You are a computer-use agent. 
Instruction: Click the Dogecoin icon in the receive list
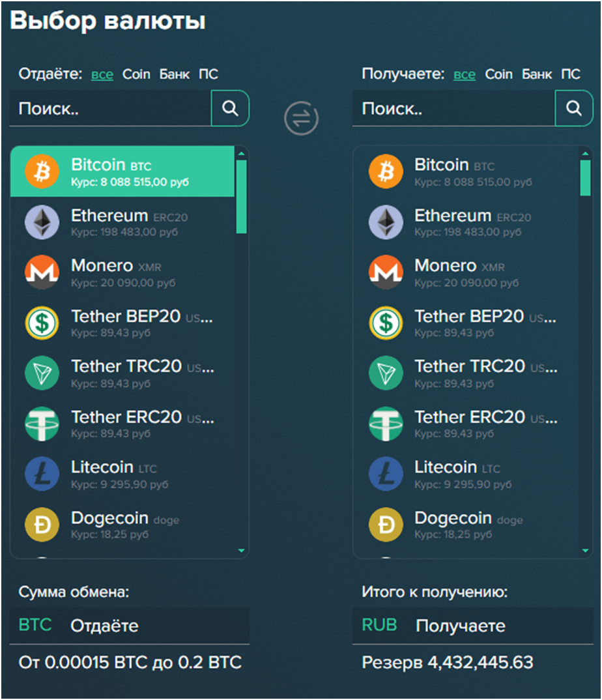[386, 525]
